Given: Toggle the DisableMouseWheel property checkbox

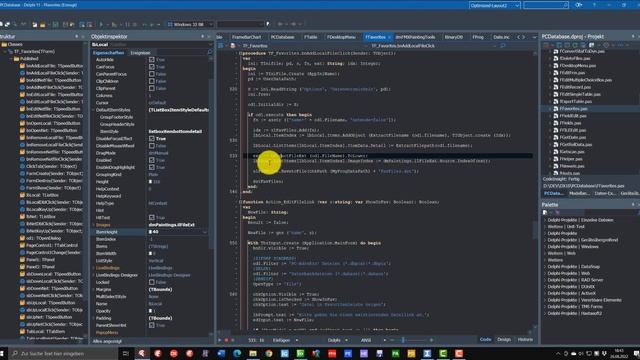Looking at the screenshot, I should pyautogui.click(x=151, y=146).
